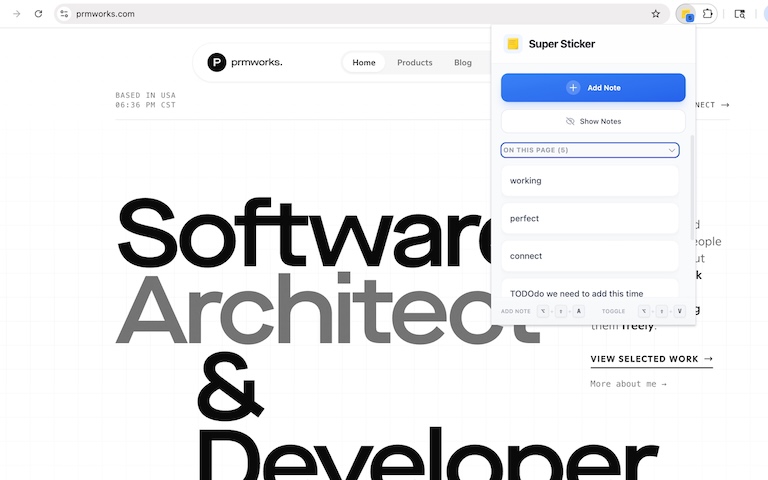Click the browser forward arrow
The width and height of the screenshot is (768, 480).
(x=17, y=14)
